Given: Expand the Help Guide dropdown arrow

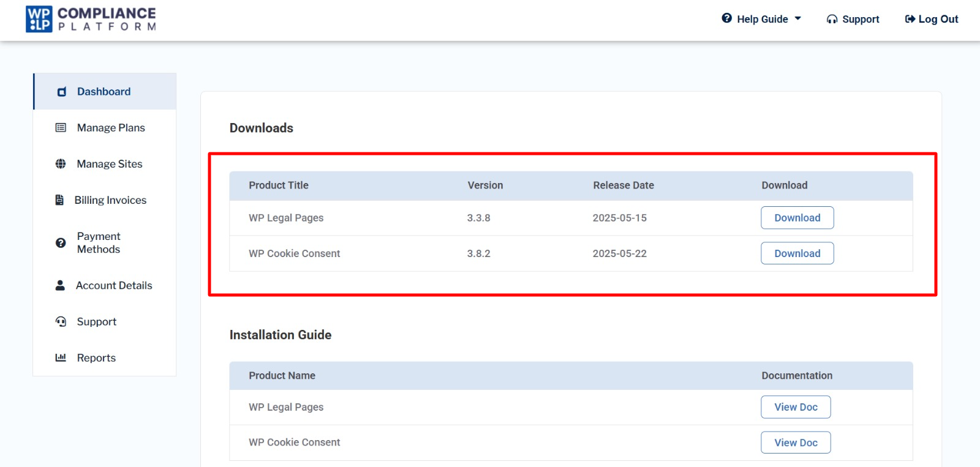Looking at the screenshot, I should coord(797,18).
